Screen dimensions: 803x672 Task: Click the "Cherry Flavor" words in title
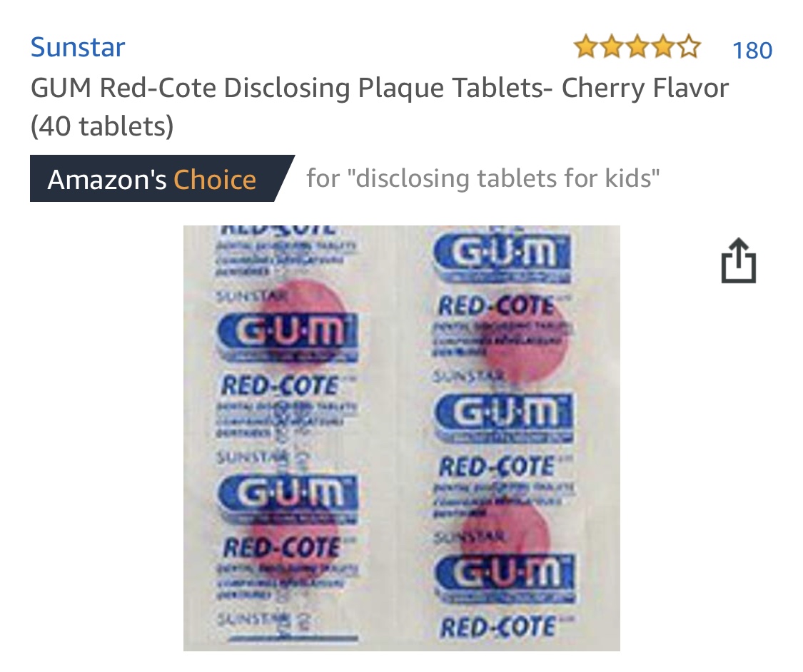(645, 88)
